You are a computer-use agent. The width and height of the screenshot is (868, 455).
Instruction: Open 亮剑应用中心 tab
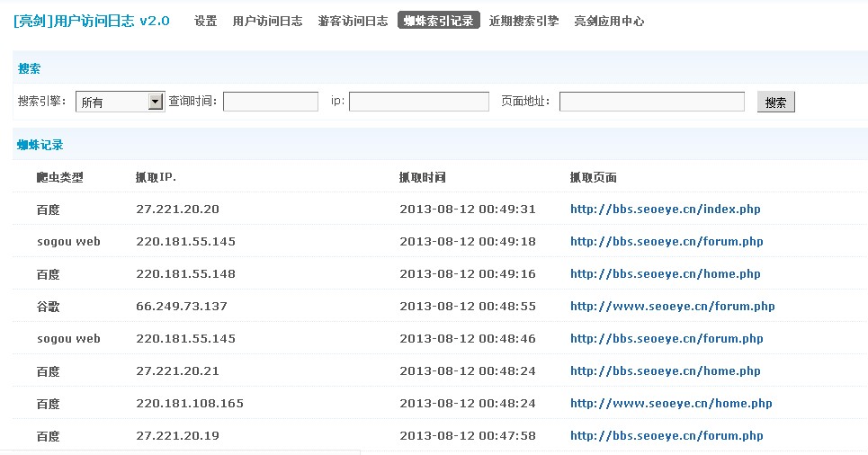click(609, 21)
